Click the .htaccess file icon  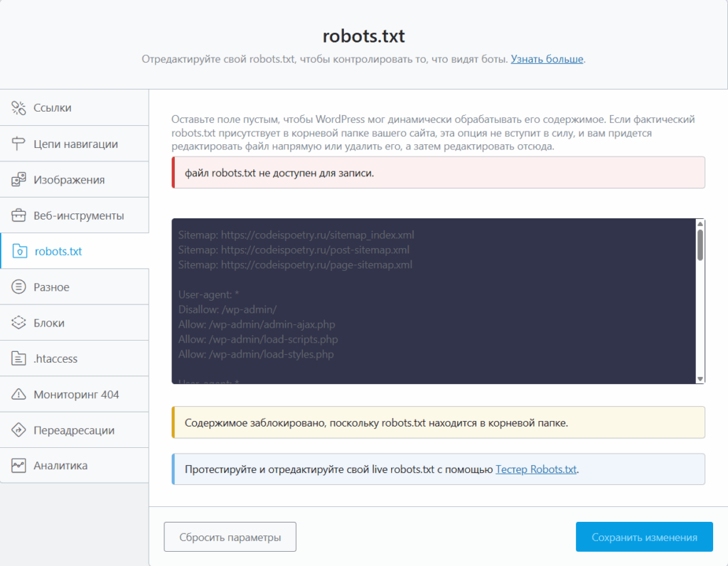(x=18, y=359)
